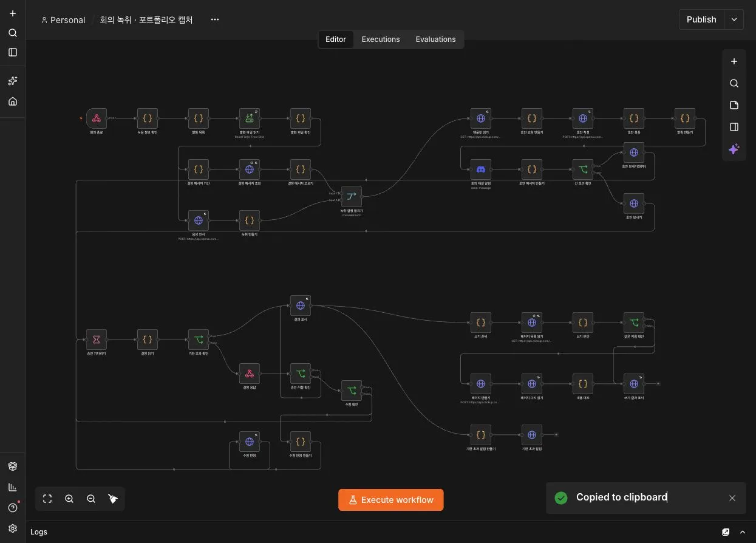Select the Read Files From Disk node
The width and height of the screenshot is (756, 543).
pyautogui.click(x=250, y=118)
